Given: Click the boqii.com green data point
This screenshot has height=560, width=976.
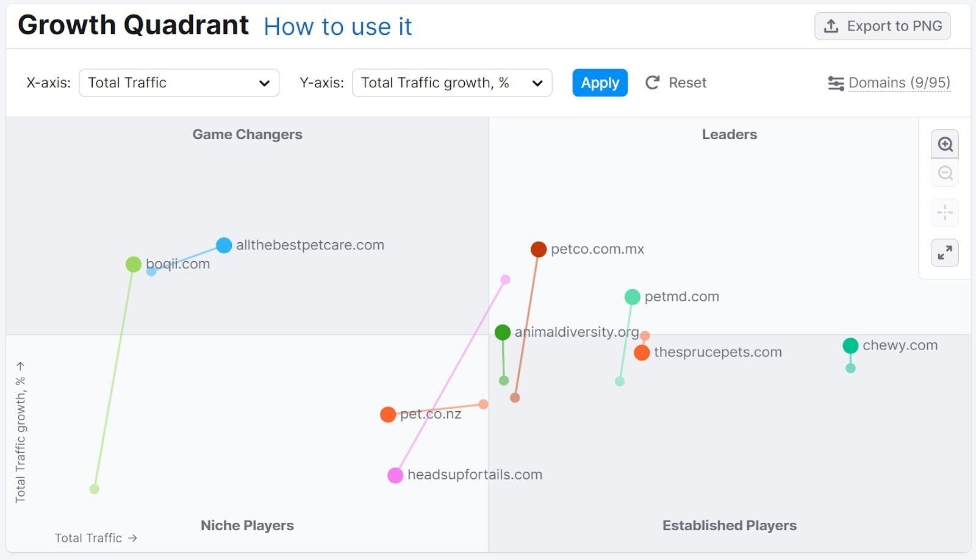Looking at the screenshot, I should pos(134,264).
